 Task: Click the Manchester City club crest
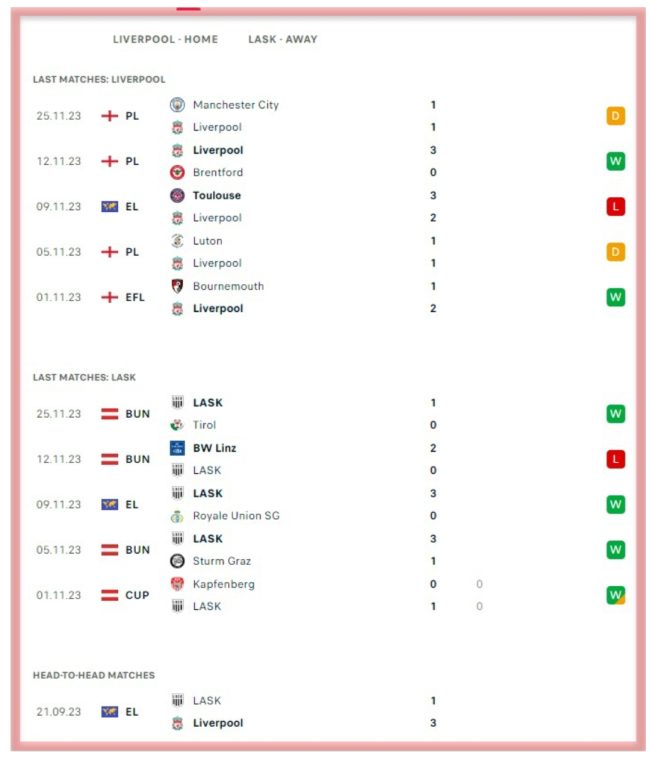click(177, 105)
